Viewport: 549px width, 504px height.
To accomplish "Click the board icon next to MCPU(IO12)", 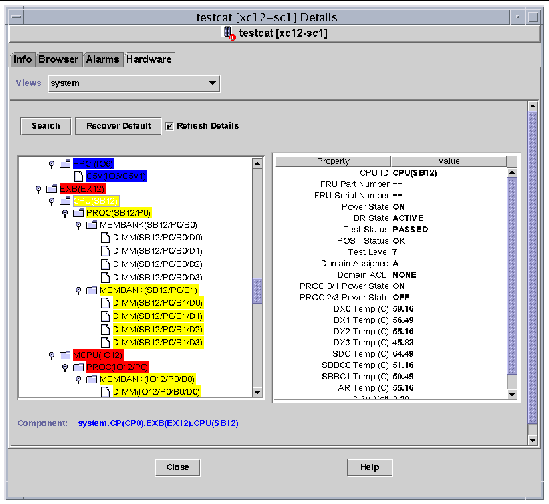I will click(65, 355).
